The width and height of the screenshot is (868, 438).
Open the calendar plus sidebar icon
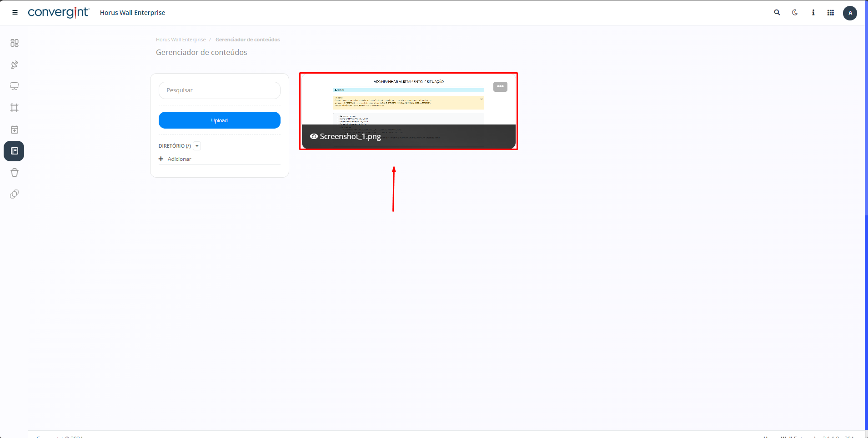15,129
